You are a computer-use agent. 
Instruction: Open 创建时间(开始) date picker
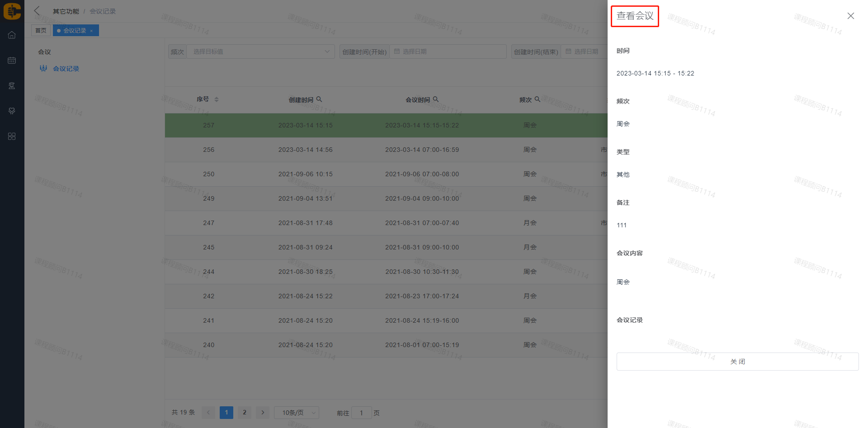[x=448, y=52]
